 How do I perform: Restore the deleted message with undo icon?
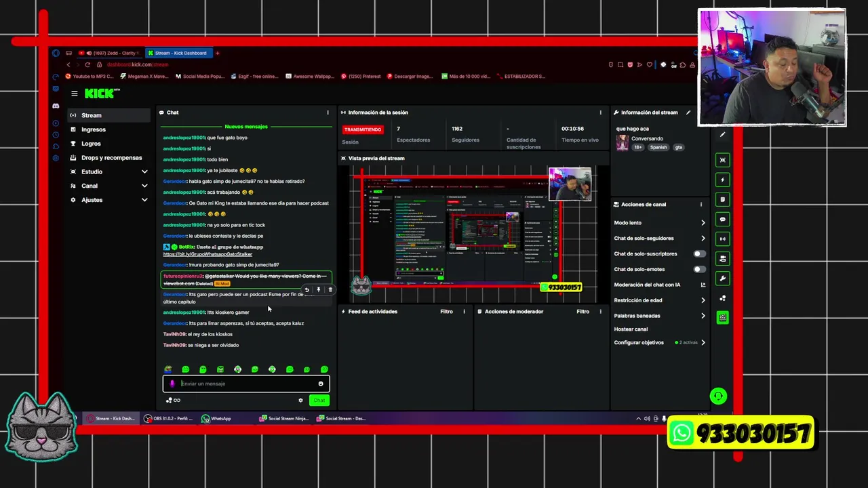point(307,290)
